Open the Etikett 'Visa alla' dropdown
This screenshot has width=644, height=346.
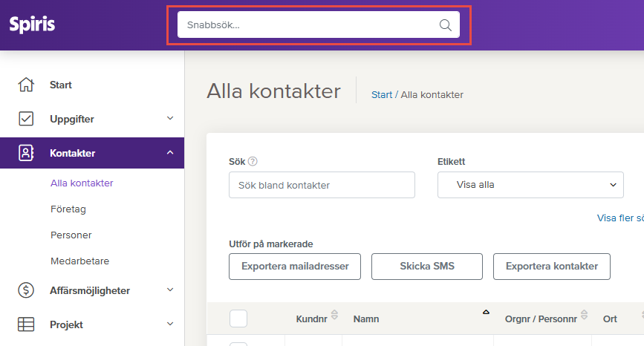click(530, 185)
